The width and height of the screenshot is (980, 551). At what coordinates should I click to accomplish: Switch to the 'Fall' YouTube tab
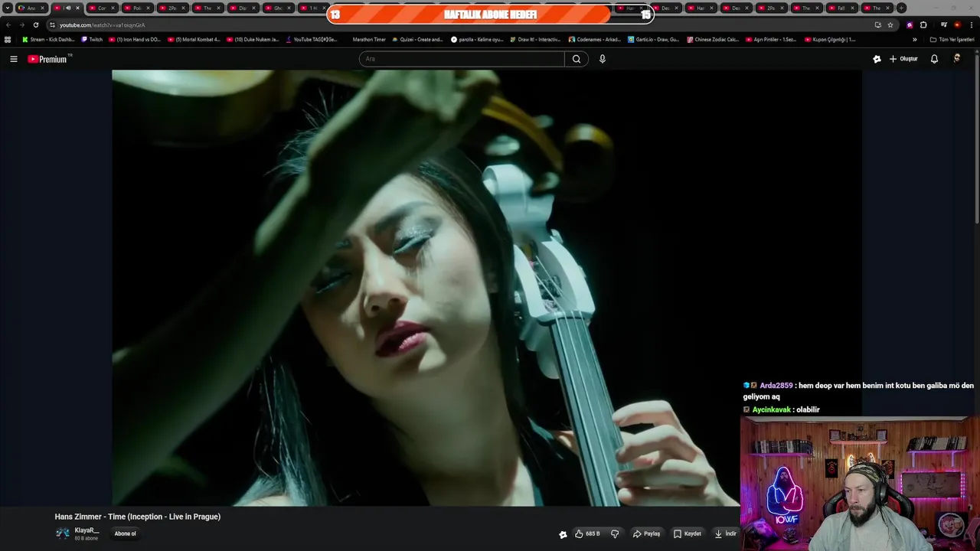click(840, 8)
